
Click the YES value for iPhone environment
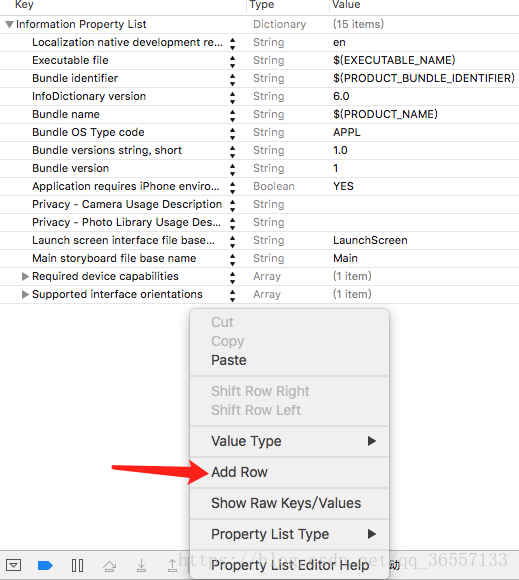click(x=343, y=186)
